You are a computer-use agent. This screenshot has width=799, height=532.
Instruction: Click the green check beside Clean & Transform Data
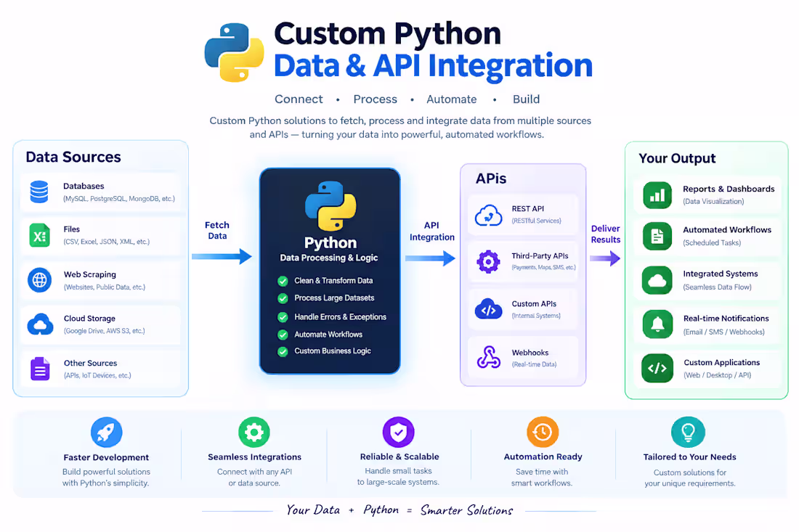click(283, 281)
